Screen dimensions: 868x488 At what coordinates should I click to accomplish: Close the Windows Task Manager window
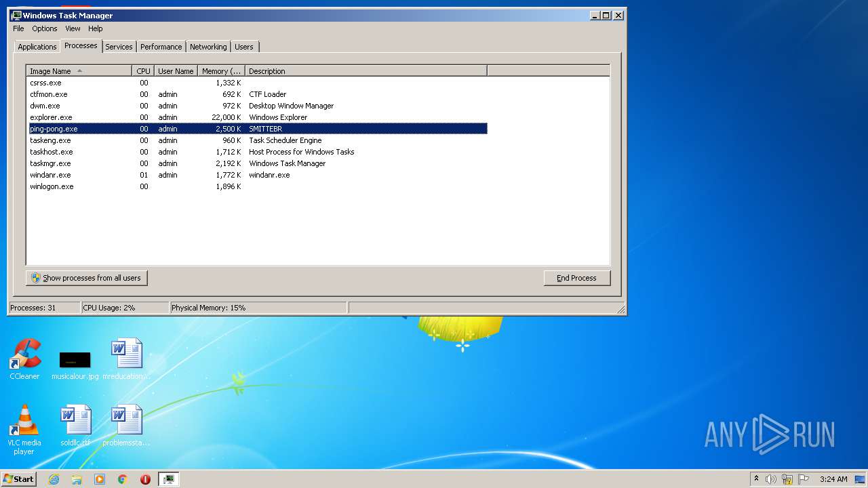point(618,15)
